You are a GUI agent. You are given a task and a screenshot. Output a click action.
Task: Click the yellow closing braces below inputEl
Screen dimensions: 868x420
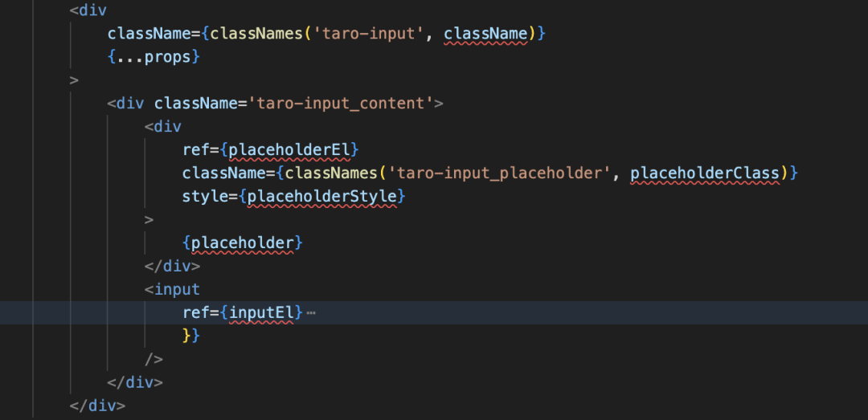point(190,336)
